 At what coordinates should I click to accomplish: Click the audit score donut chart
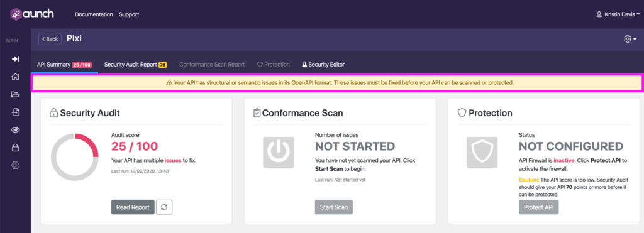coord(75,157)
